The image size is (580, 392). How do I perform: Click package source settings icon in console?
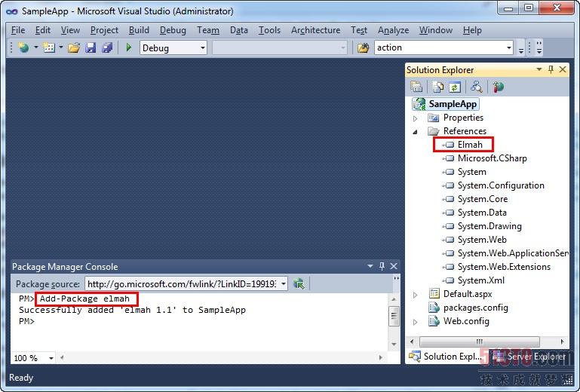click(299, 283)
